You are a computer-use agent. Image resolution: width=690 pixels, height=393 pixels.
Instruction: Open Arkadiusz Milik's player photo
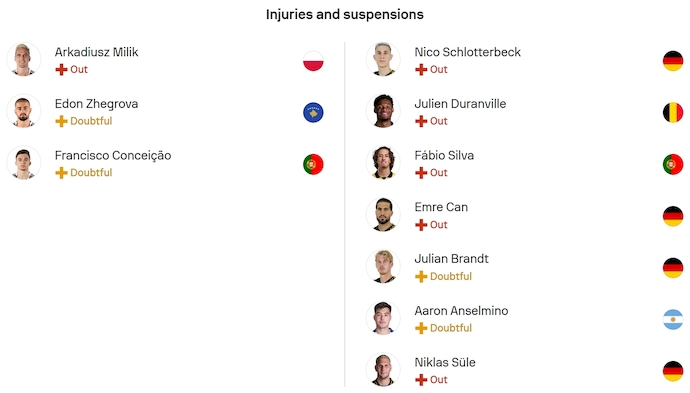coord(24,59)
